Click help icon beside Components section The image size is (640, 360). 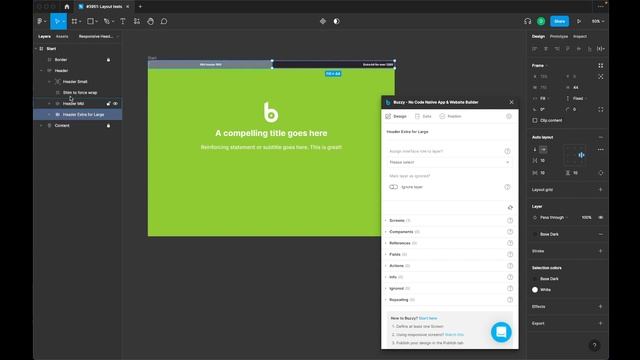click(x=510, y=232)
